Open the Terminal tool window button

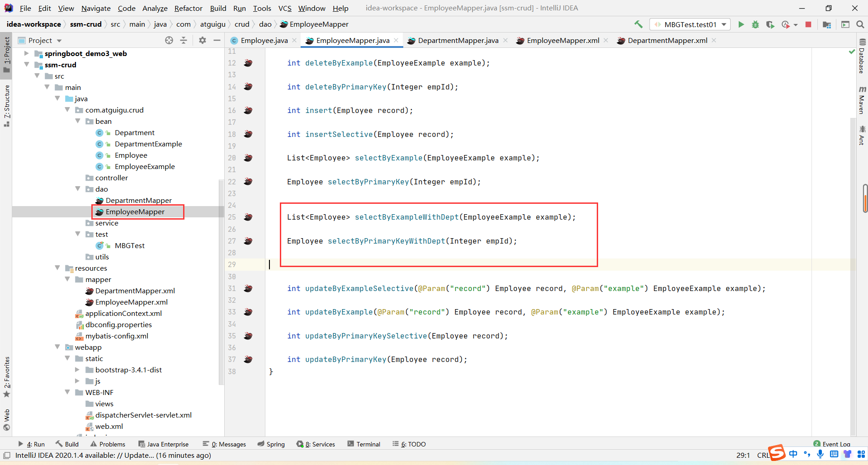(364, 444)
